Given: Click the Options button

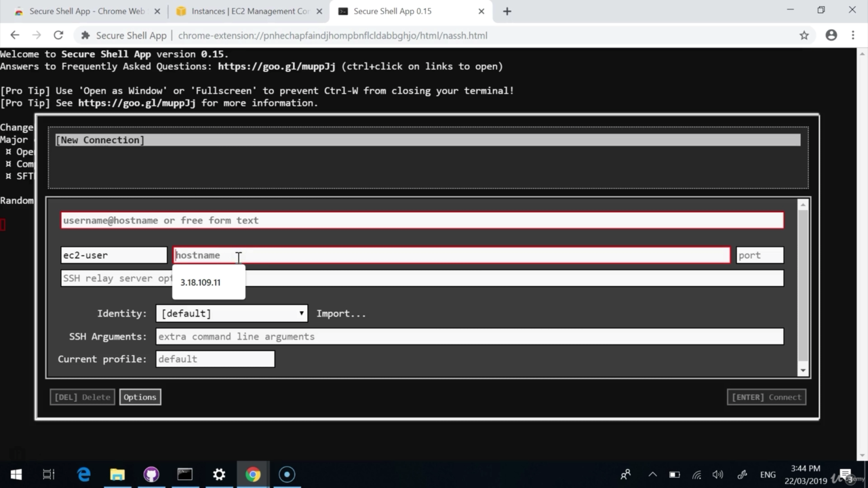Looking at the screenshot, I should [140, 397].
